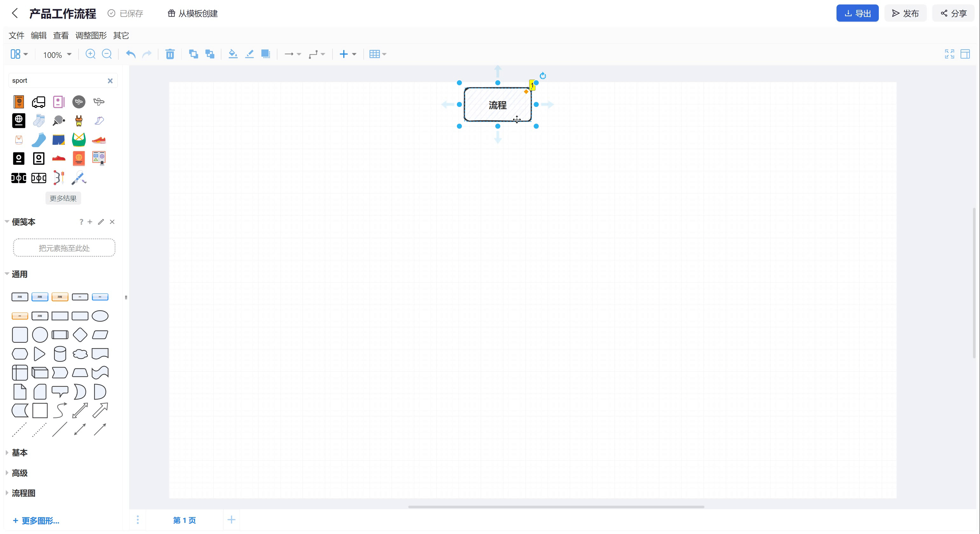Click the send to back icon

click(210, 54)
